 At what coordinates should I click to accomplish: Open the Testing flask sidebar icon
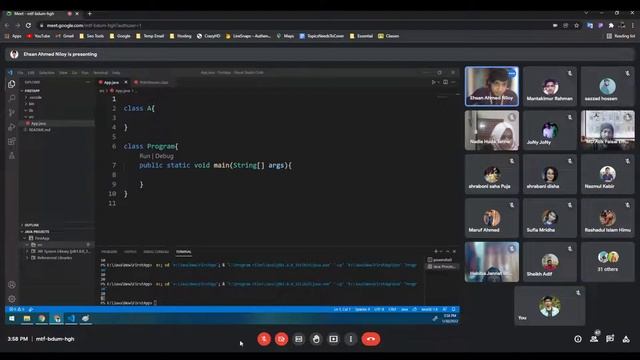[x=12, y=156]
